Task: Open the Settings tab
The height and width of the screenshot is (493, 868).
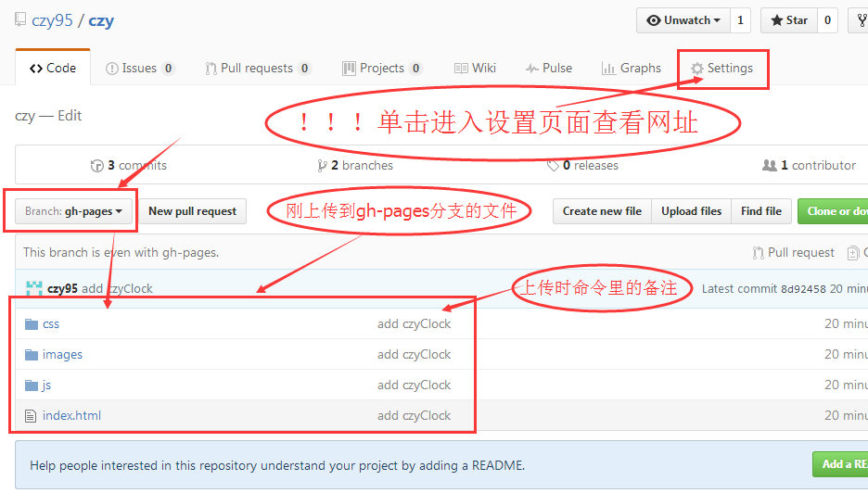Action: click(x=721, y=68)
